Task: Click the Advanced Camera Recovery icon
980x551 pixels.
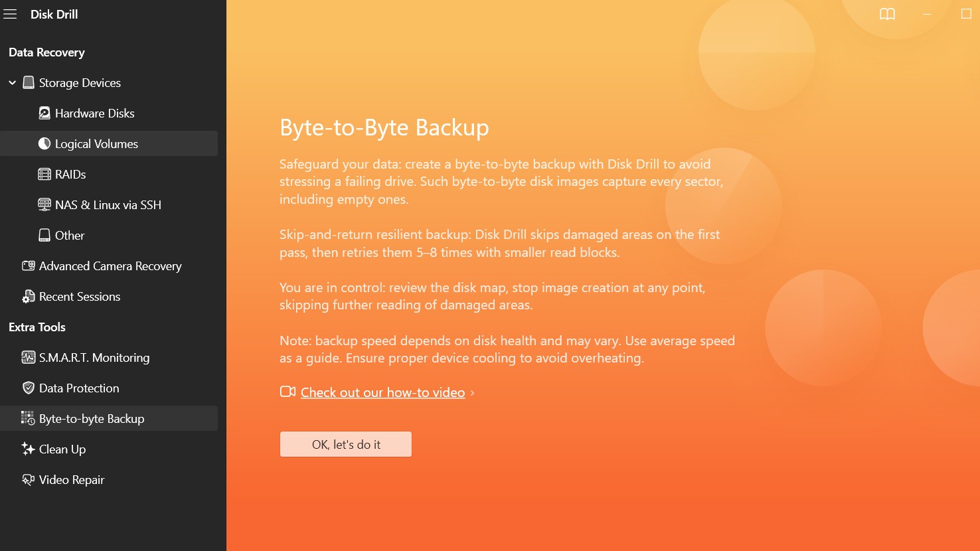Action: tap(28, 266)
